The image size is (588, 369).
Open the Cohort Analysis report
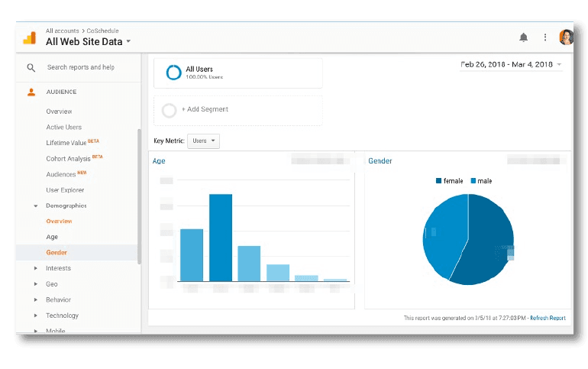coord(68,158)
